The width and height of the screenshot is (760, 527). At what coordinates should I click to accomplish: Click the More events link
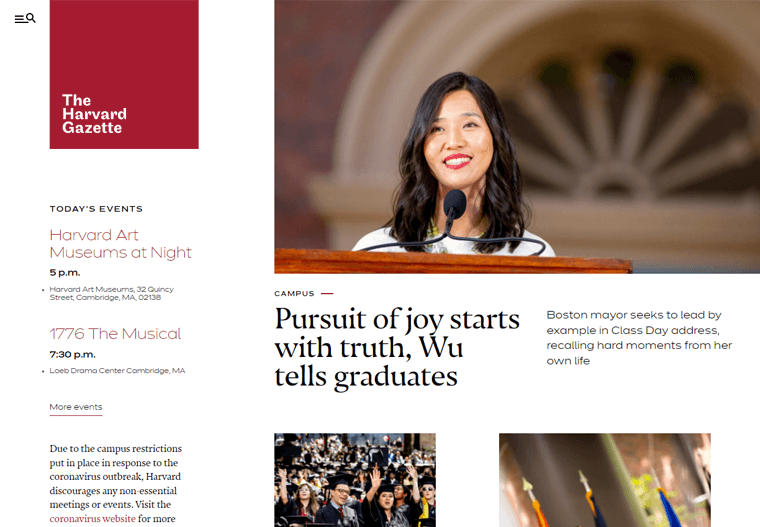[x=76, y=407]
